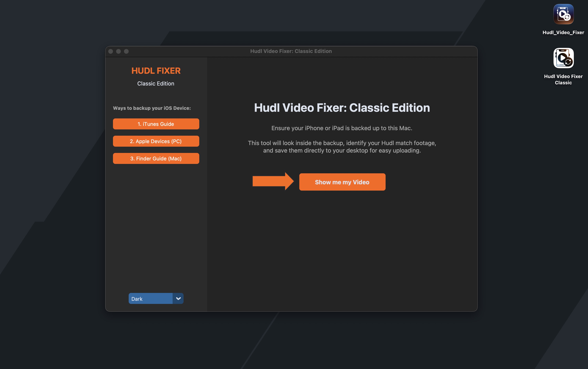Screen dimensions: 588x369
Task: Click the Show me my Video button
Action: tap(342, 182)
